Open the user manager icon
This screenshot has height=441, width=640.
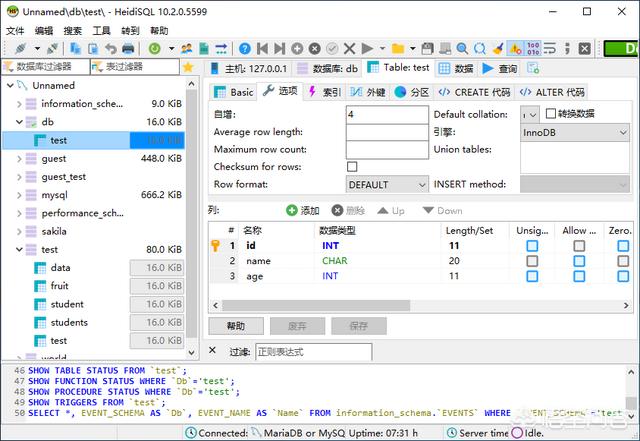(x=187, y=49)
